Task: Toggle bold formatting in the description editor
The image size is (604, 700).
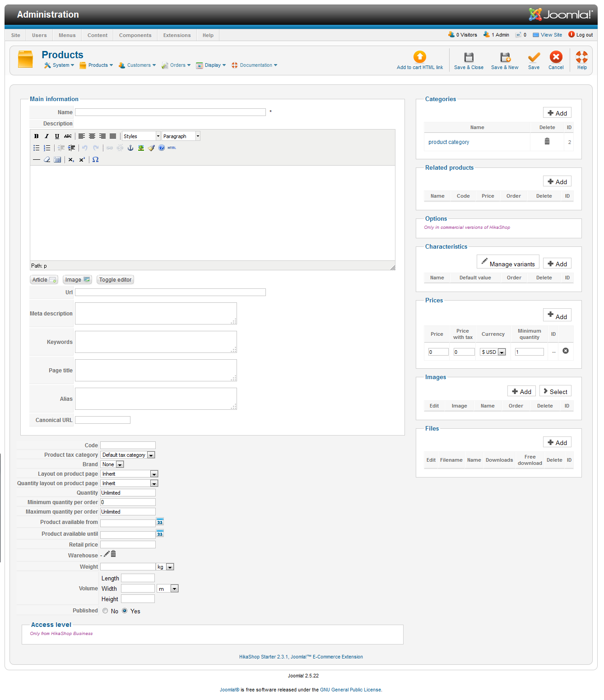Action: point(37,136)
